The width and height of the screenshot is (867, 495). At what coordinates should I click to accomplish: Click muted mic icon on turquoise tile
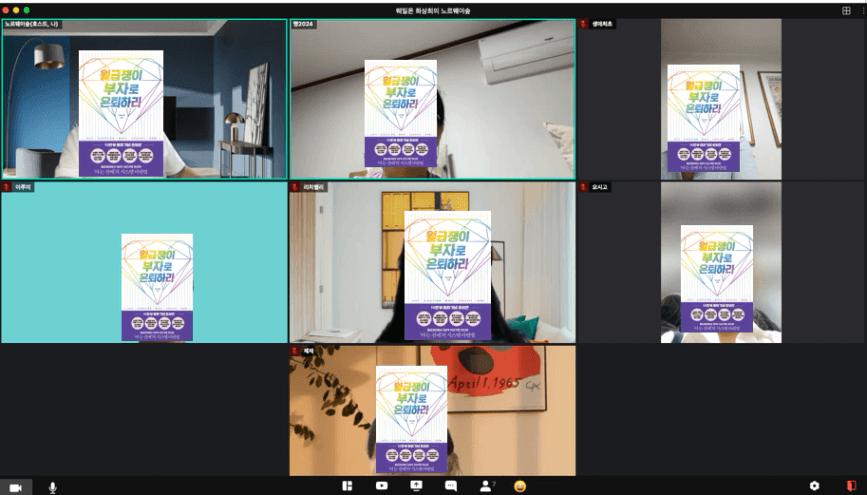point(7,187)
